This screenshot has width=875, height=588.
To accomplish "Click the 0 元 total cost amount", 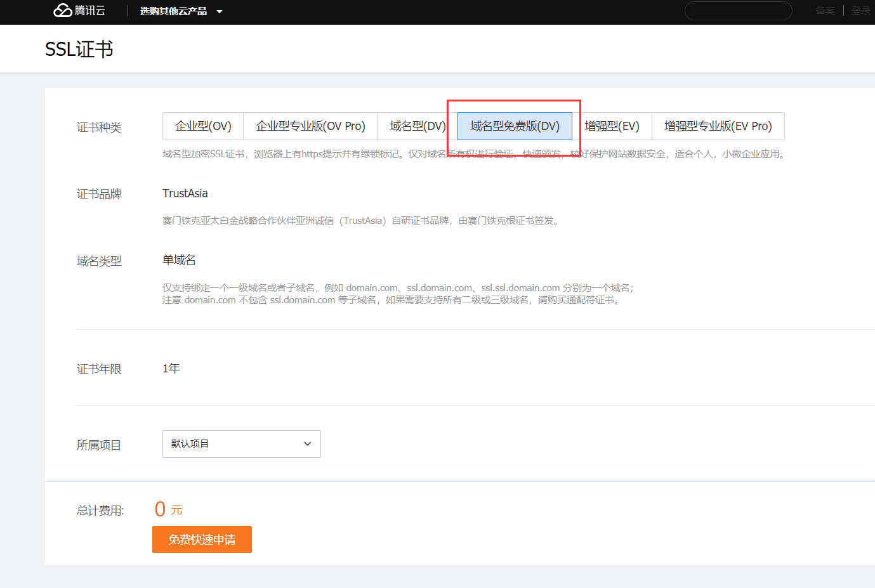I will 168,509.
